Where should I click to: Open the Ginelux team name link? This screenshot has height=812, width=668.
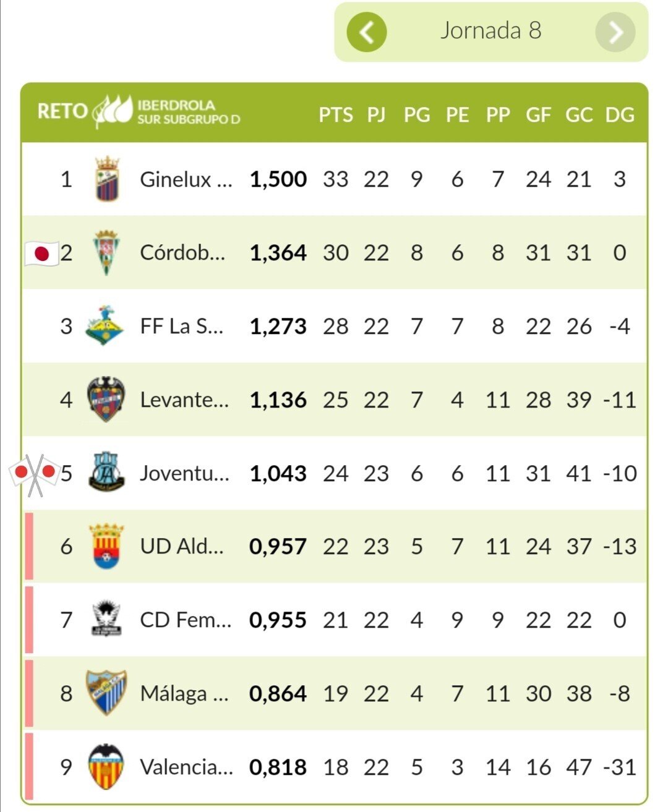pyautogui.click(x=186, y=179)
